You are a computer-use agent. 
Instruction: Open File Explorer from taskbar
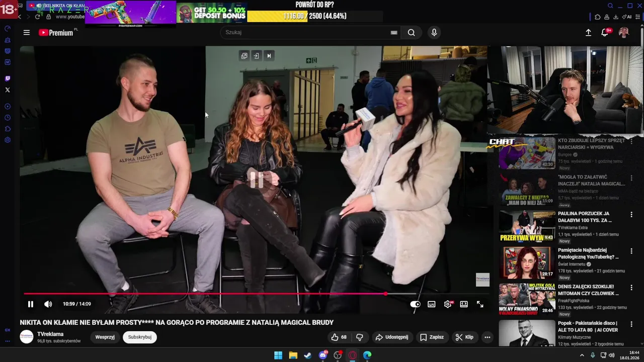(293, 355)
